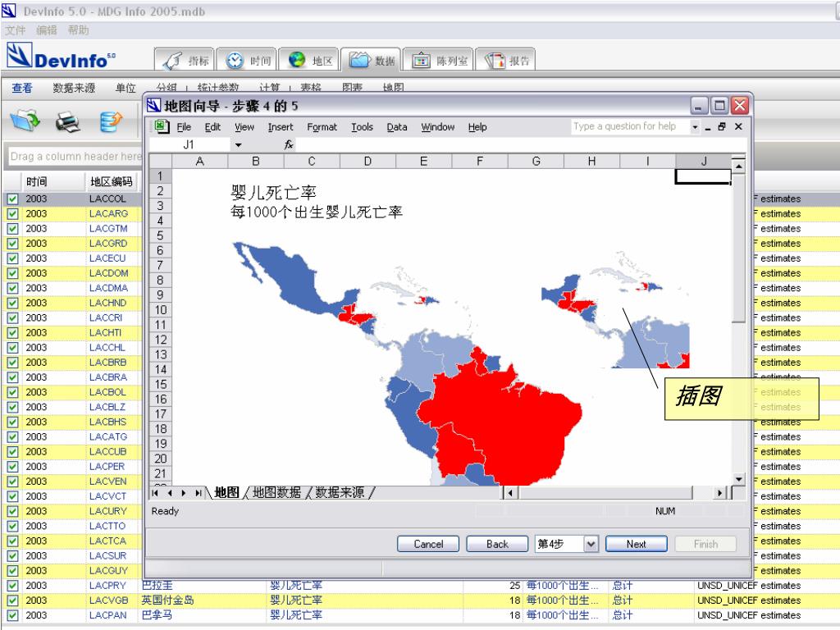Open the 报告 (report) tab
840x630 pixels.
coord(505,60)
